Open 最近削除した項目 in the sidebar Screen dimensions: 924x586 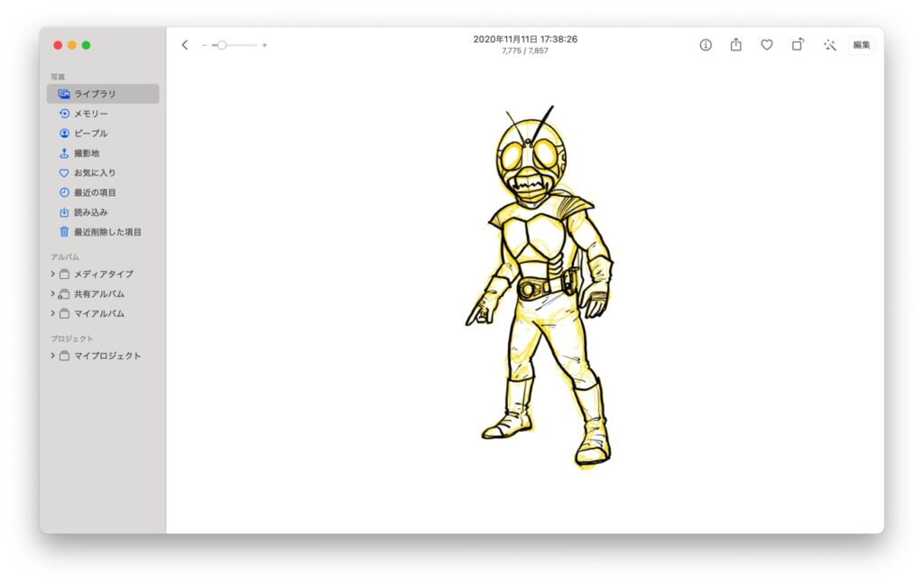103,232
